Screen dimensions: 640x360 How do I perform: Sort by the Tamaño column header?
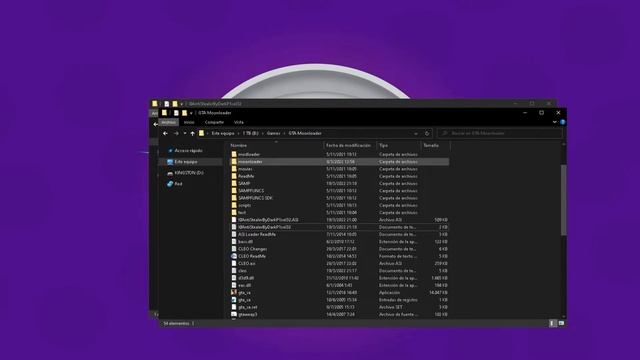[435, 145]
